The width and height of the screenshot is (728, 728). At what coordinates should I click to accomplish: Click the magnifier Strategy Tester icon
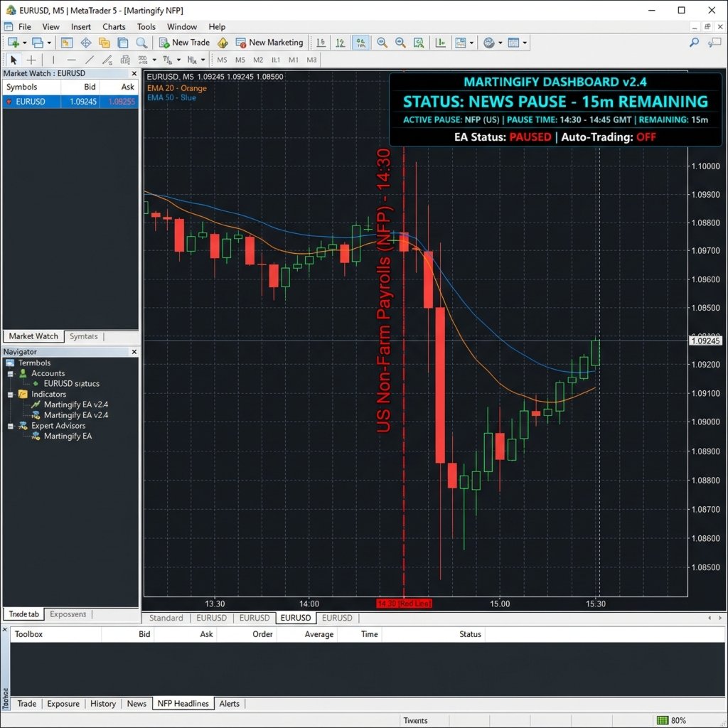pyautogui.click(x=141, y=43)
